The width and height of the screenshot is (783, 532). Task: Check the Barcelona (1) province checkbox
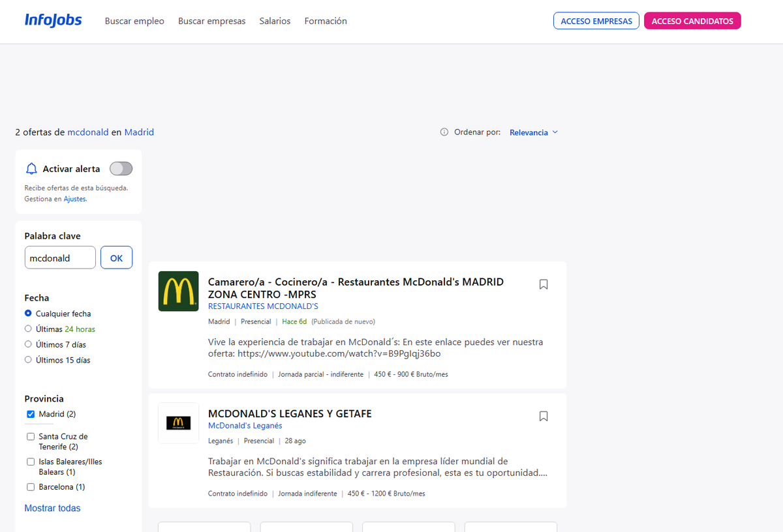31,487
